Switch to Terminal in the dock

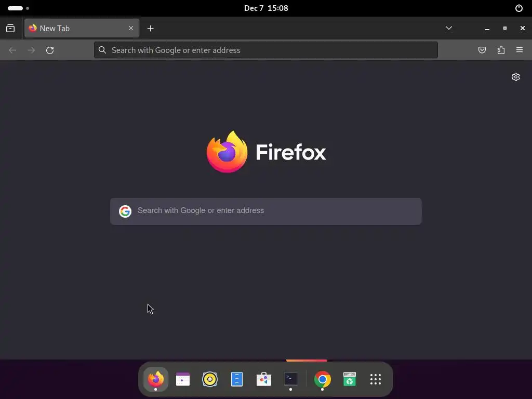[291, 379]
